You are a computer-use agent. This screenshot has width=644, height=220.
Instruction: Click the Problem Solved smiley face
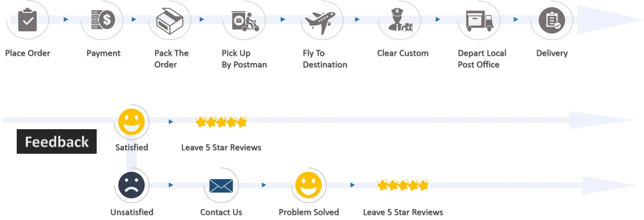coord(308,185)
